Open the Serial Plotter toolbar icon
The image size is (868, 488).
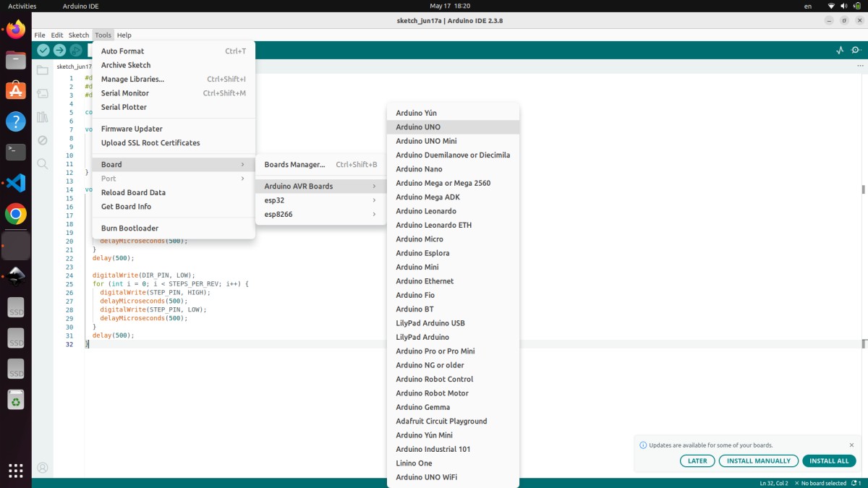pos(840,50)
